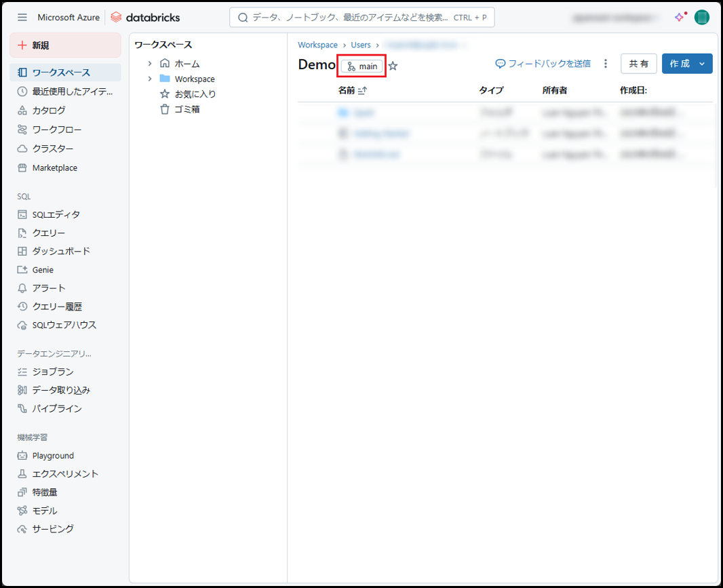Click the Workspace breadcrumb link
The image size is (723, 588).
(x=317, y=45)
